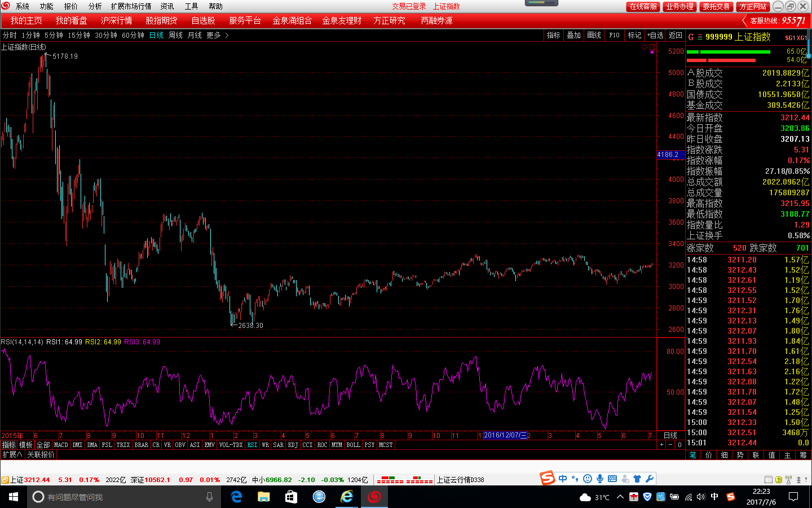This screenshot has width=812, height=508.
Task: Open the 报价 menu
Action: (71, 6)
